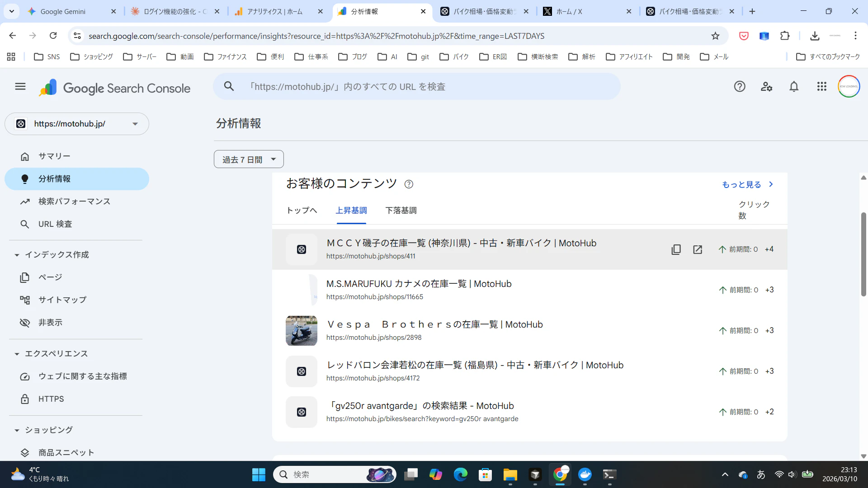The width and height of the screenshot is (868, 488).
Task: Open the Google apps grid
Action: click(x=822, y=86)
